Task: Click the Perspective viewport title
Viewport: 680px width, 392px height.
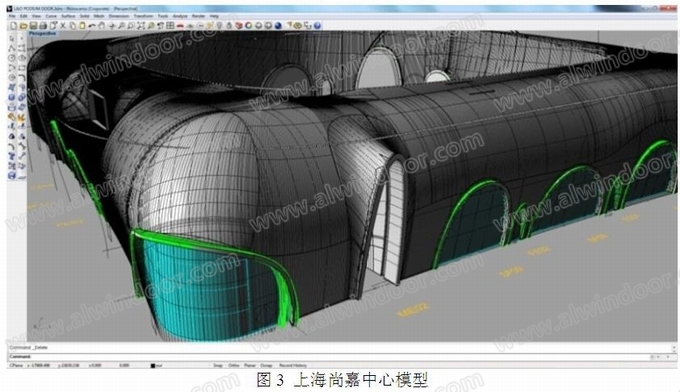Action: [x=42, y=33]
